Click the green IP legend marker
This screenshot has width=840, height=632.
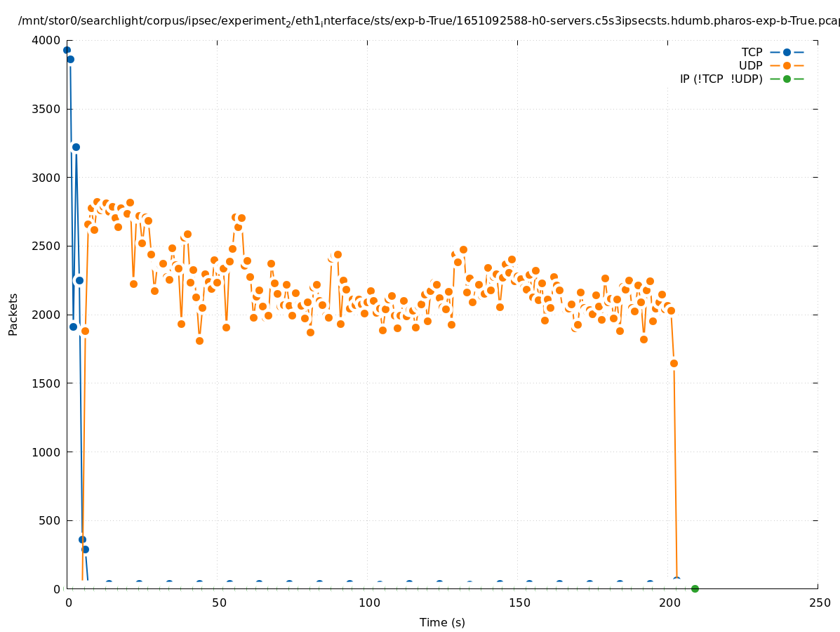click(787, 79)
